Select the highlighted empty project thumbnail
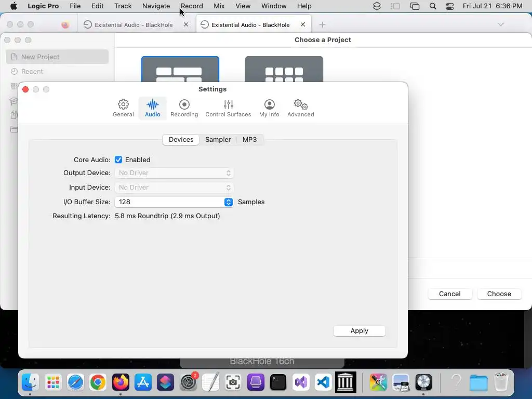This screenshot has height=399, width=532. pos(180,69)
